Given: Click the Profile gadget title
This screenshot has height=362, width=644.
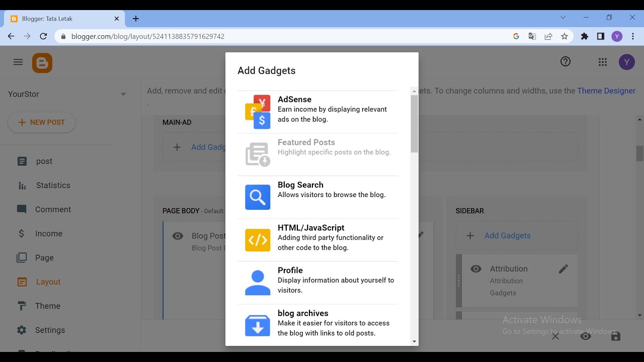Looking at the screenshot, I should (x=290, y=270).
